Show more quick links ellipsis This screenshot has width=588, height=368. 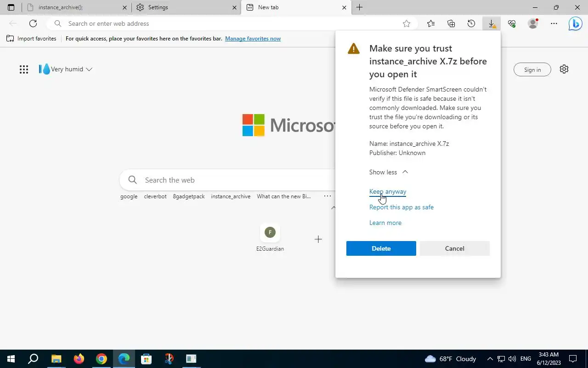click(x=327, y=196)
